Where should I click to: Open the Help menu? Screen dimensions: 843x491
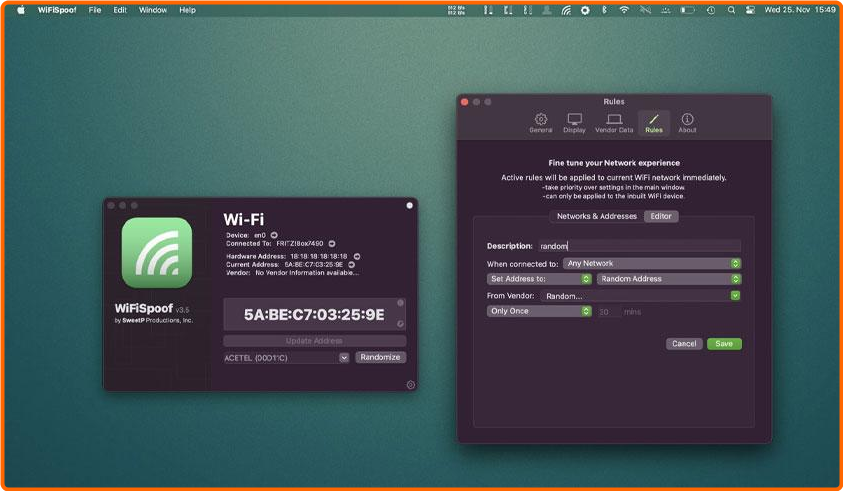[187, 10]
